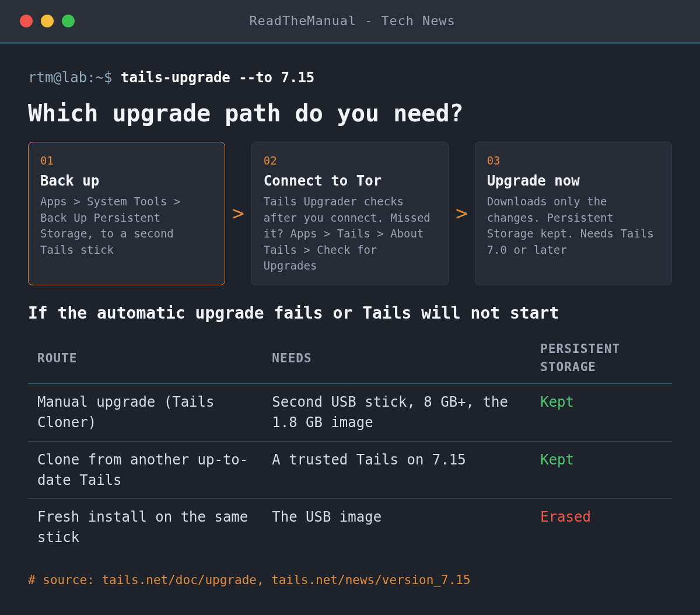Click step number 02 label
The image size is (700, 615).
pos(270,160)
